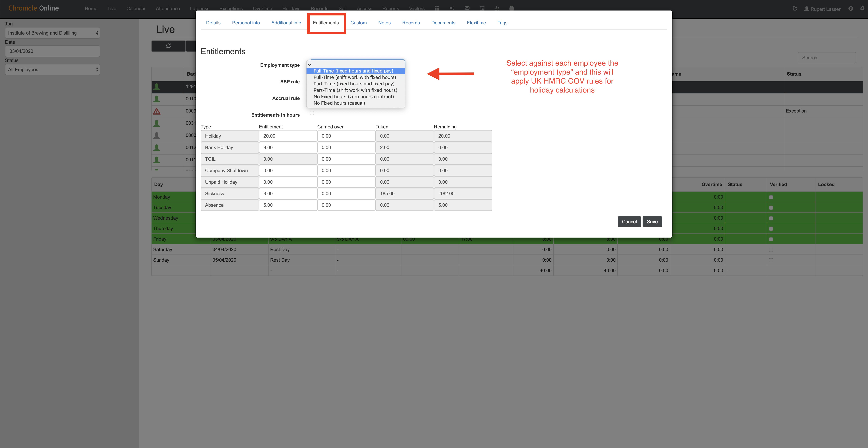Screen dimensions: 868x448
Task: Click the Date field showing 03/04/2020
Action: pyautogui.click(x=52, y=51)
